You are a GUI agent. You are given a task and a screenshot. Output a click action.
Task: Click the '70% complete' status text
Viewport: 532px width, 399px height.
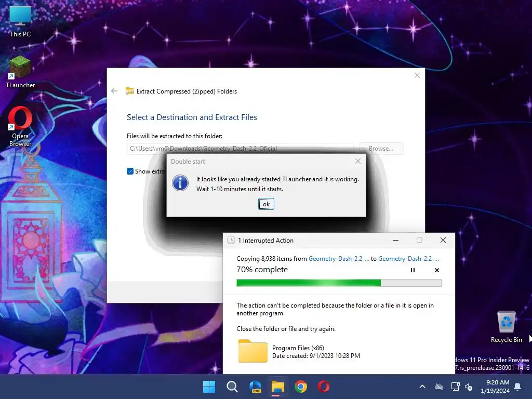coord(262,270)
